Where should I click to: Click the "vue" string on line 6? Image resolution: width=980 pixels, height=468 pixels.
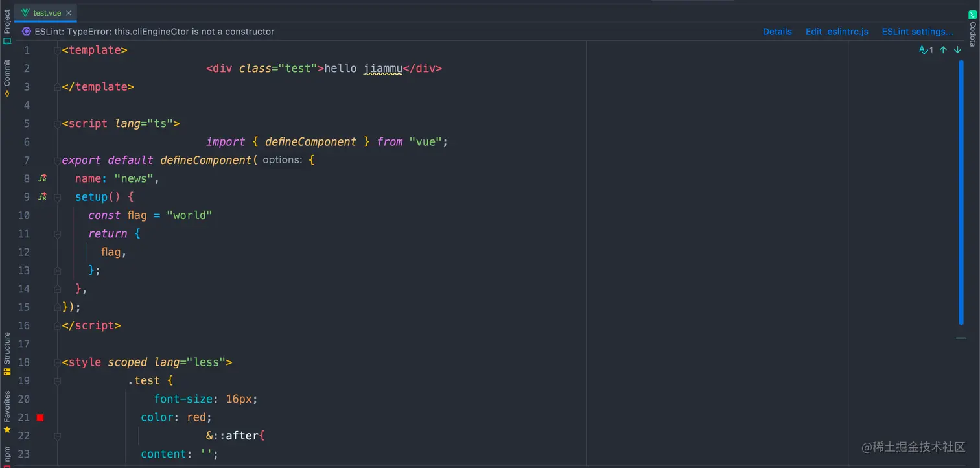coord(425,141)
